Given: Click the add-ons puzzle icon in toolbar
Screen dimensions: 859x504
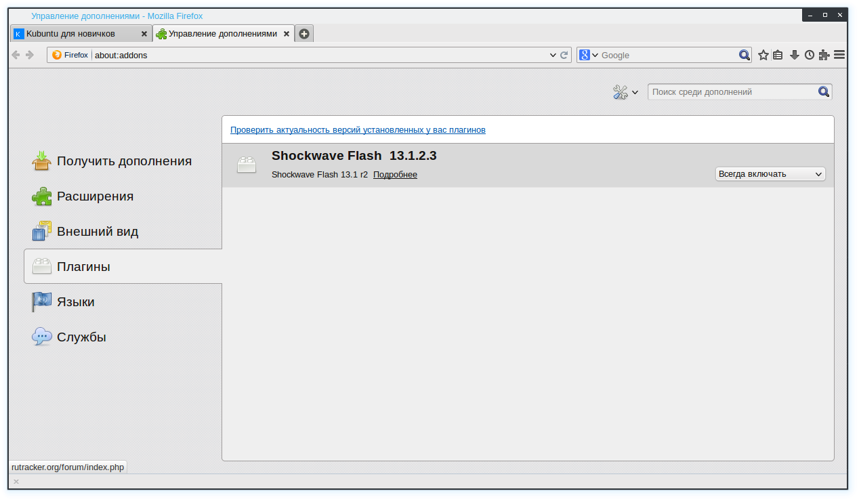Looking at the screenshot, I should point(824,55).
